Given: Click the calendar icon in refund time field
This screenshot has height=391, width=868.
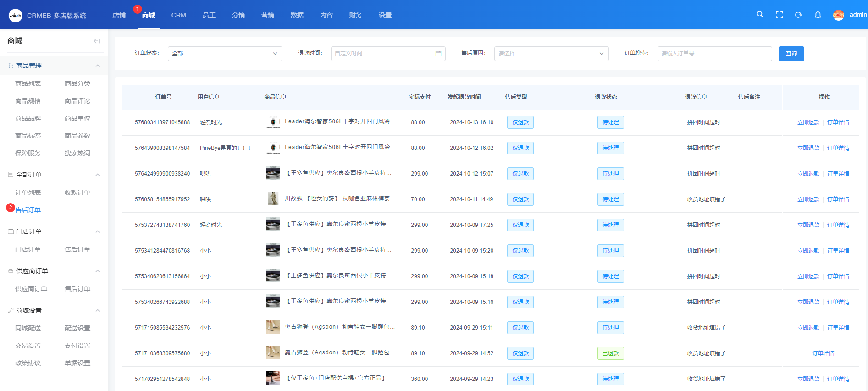Looking at the screenshot, I should (438, 54).
